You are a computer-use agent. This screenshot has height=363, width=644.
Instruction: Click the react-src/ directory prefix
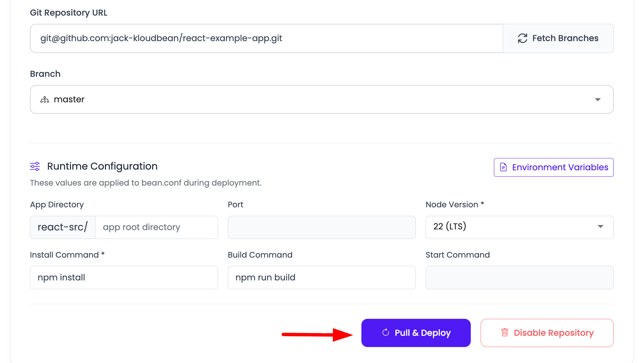click(x=62, y=227)
